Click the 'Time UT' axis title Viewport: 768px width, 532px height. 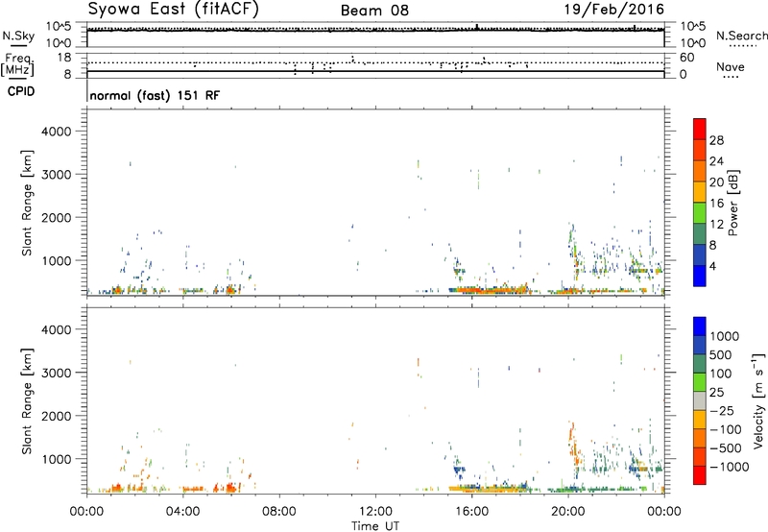point(375,526)
